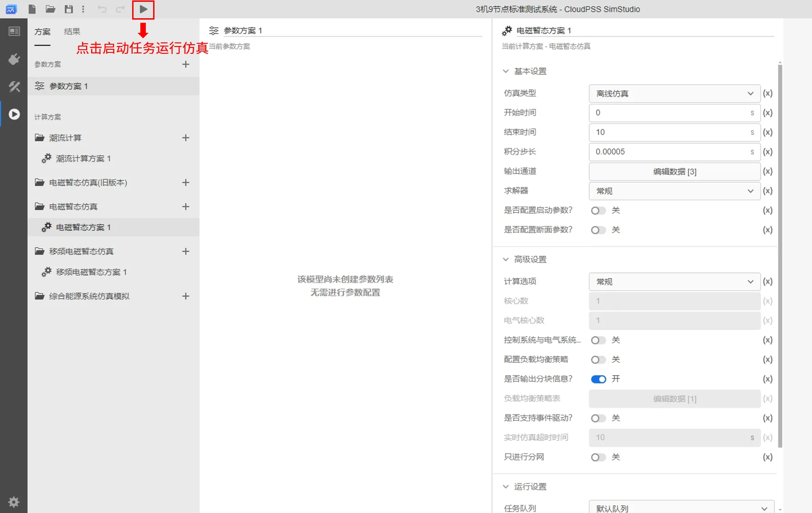
Task: Open the 计算选项 dropdown showing 常规
Action: point(674,282)
